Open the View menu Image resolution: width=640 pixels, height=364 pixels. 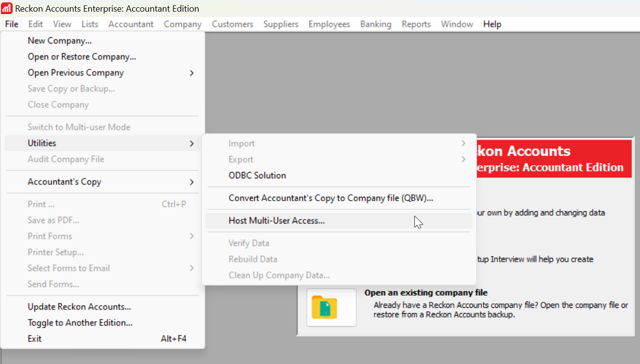(62, 24)
